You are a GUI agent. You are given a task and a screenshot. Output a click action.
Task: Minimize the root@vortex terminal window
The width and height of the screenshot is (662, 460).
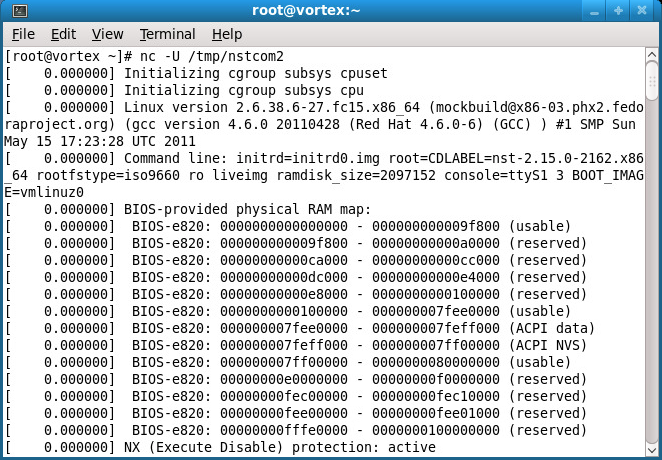pos(594,11)
